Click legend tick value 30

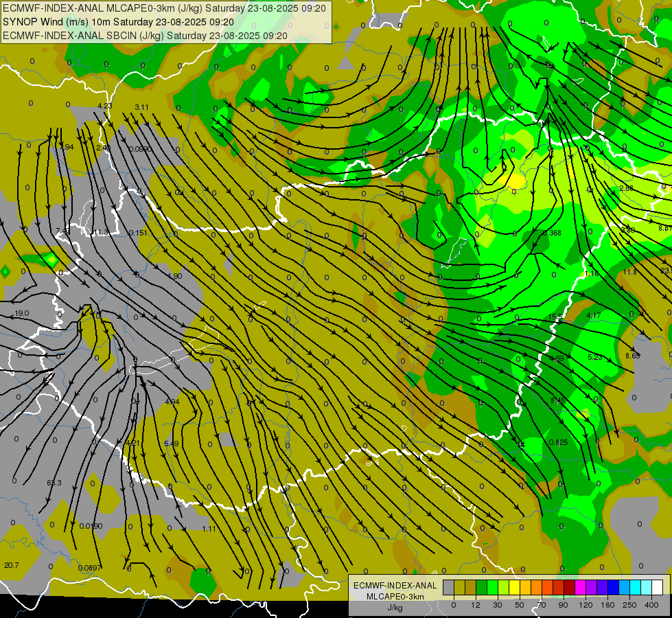(498, 605)
